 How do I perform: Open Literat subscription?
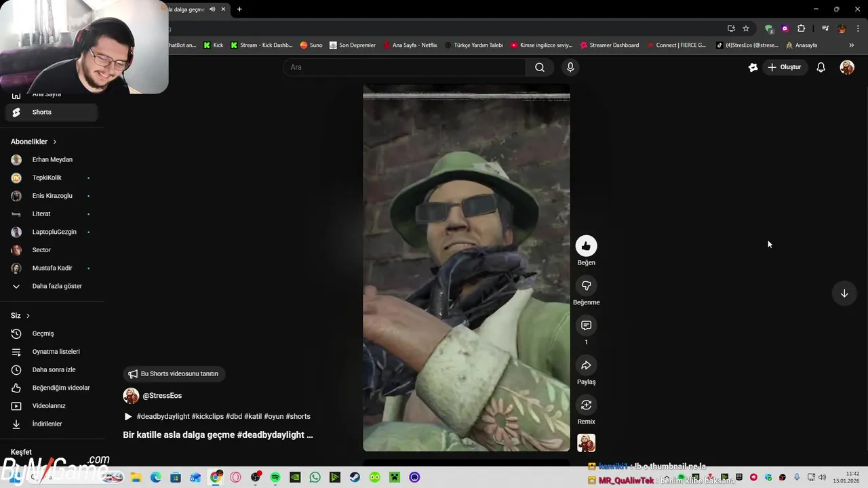[52, 214]
